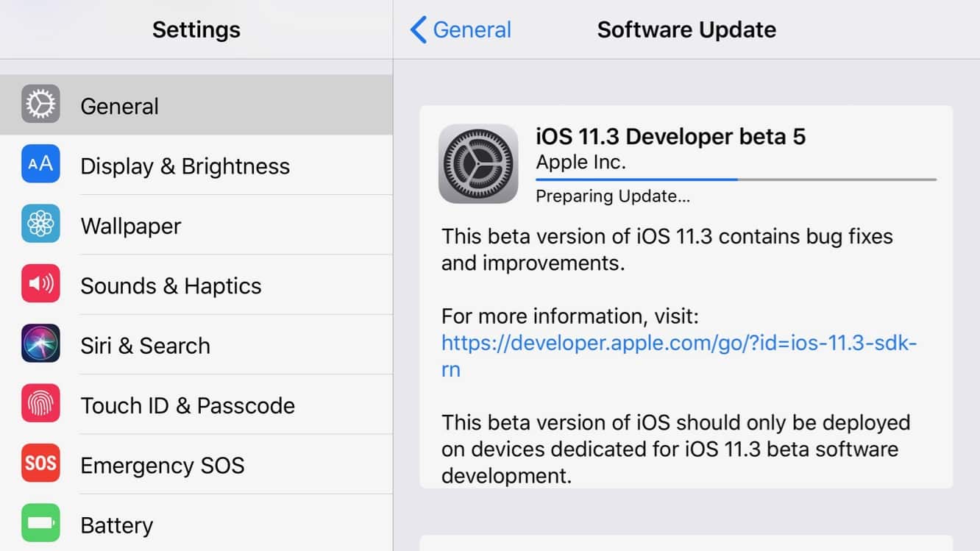
Task: Open Sounds & Haptics settings row
Action: pyautogui.click(x=171, y=285)
